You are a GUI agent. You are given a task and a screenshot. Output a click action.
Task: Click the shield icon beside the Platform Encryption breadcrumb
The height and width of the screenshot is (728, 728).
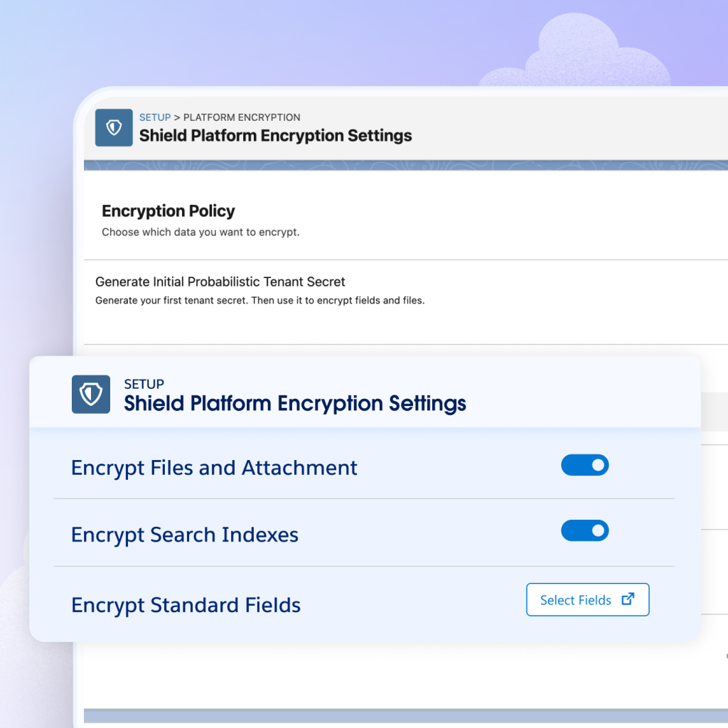[x=114, y=128]
